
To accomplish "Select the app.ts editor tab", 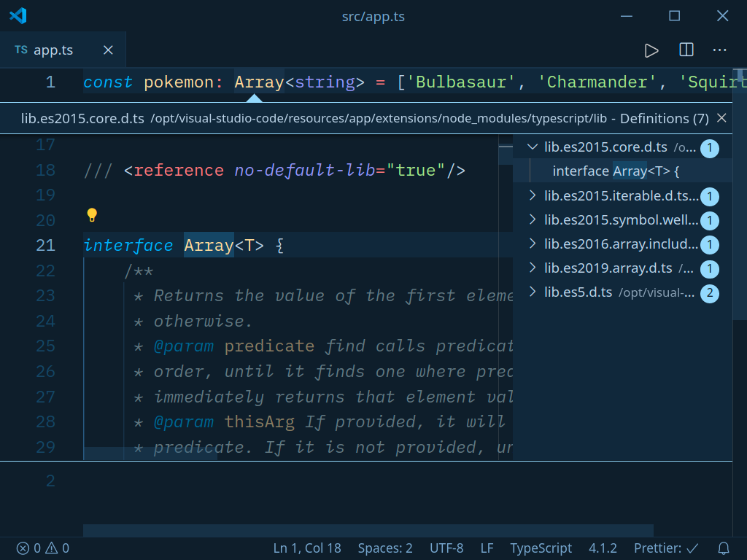I will point(63,50).
